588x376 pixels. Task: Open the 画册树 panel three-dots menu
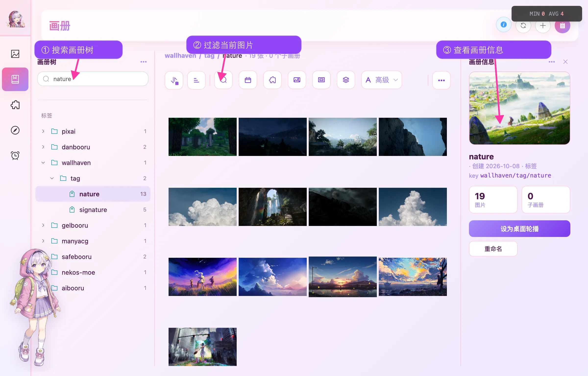[144, 62]
